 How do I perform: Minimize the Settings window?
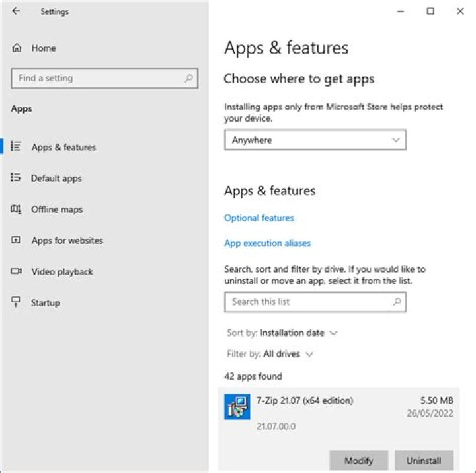tap(401, 11)
